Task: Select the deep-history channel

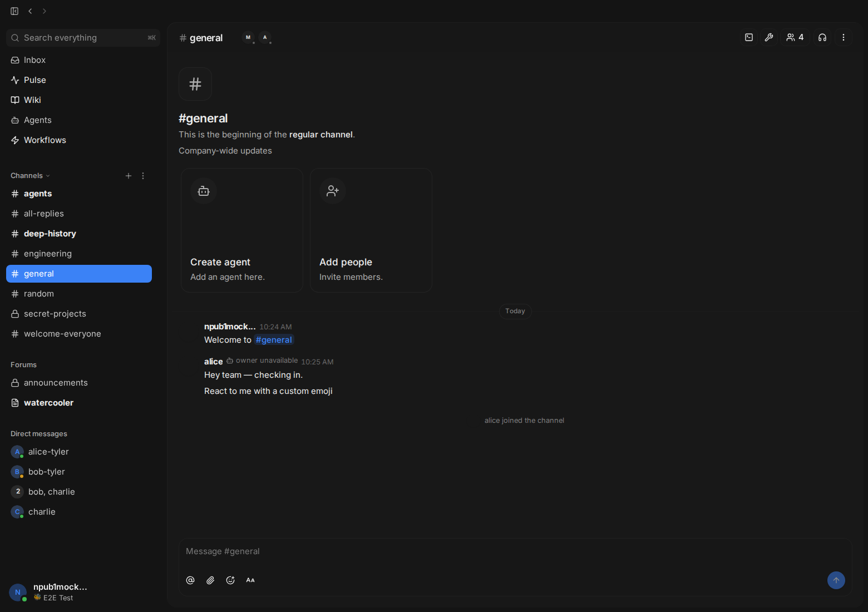Action: (79, 234)
